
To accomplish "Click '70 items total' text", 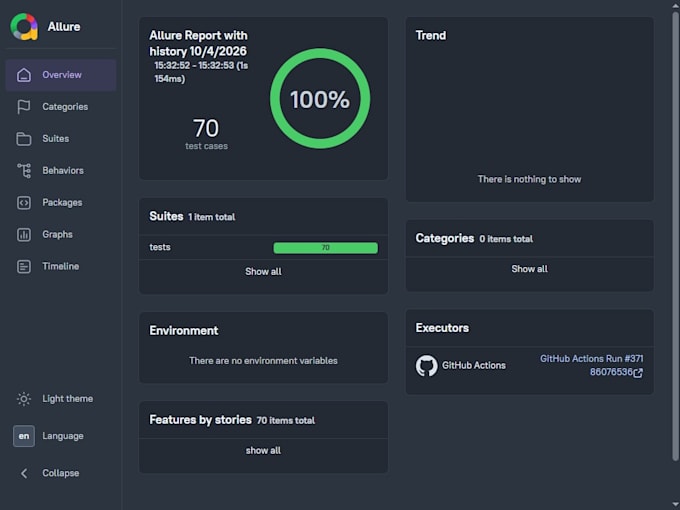I will [x=285, y=421].
